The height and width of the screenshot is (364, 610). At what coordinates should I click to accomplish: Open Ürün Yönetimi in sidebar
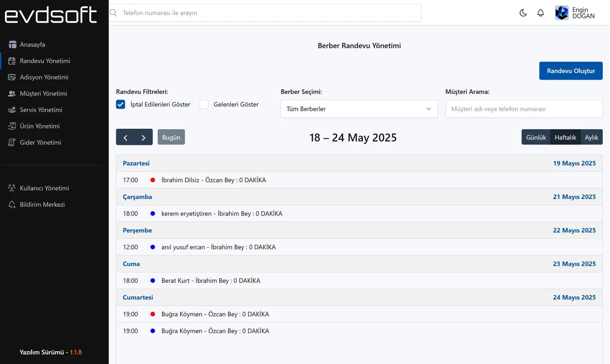[x=40, y=126]
